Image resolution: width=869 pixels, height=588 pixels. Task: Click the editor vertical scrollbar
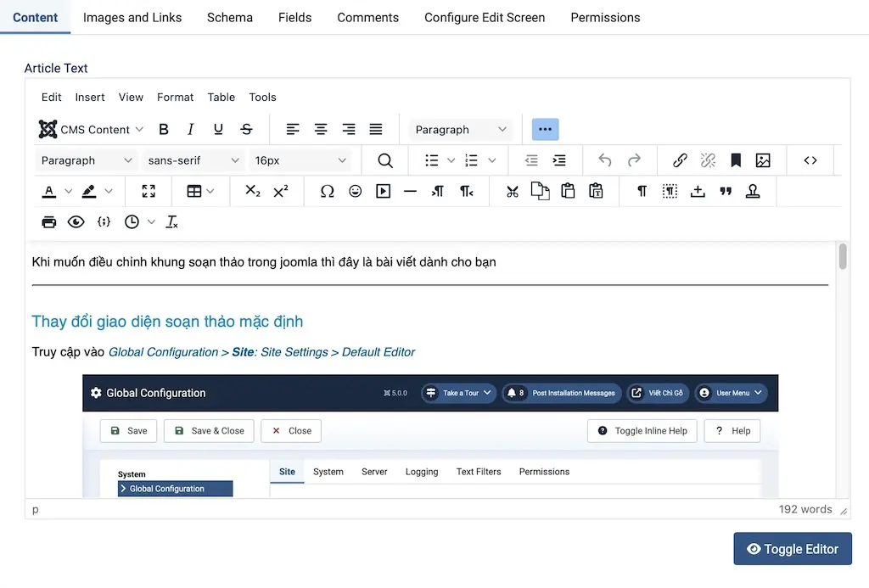coord(843,256)
